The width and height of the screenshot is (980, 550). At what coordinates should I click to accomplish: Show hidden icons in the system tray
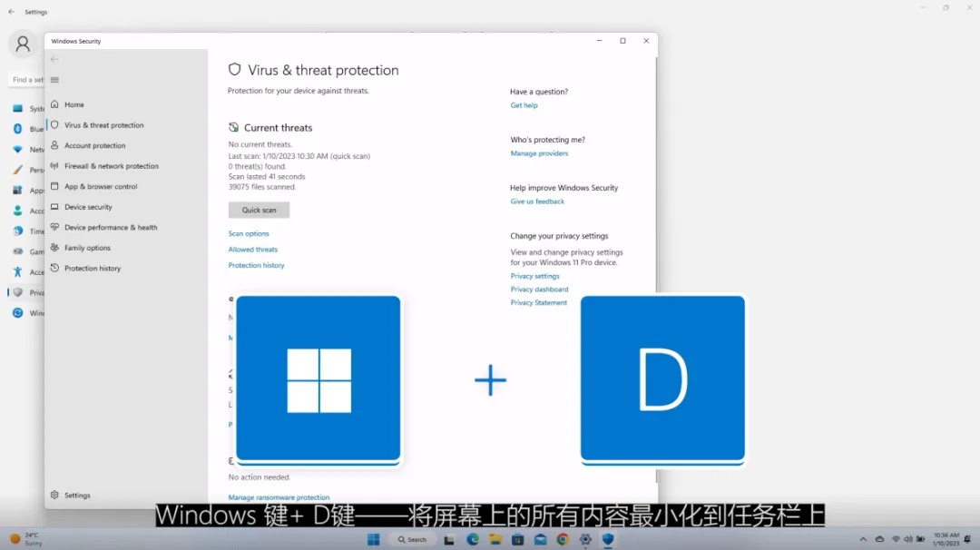863,539
